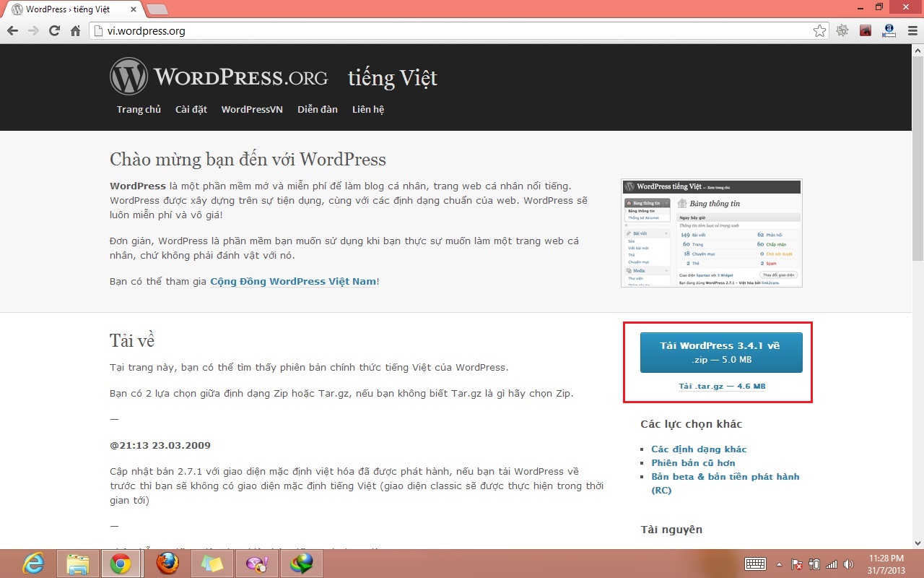Screen dimensions: 924x578
Task: Click the Tài nguyên heading
Action: tap(671, 530)
